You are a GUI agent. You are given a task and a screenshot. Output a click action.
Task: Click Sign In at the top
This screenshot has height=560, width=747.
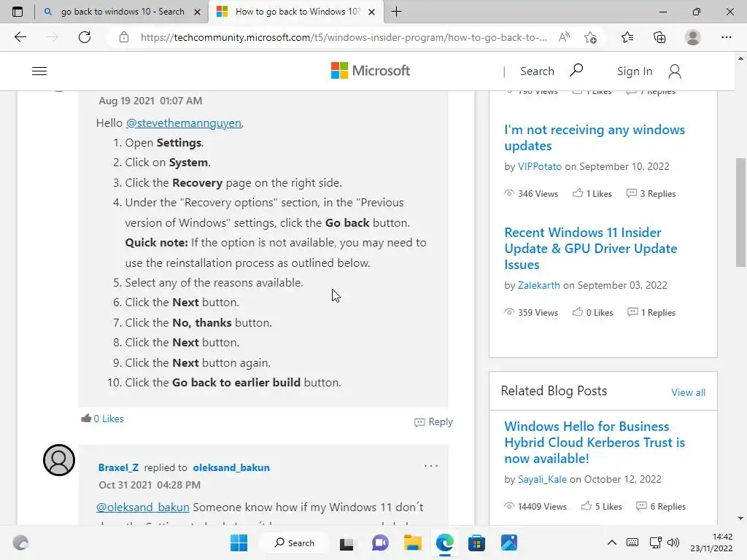[634, 71]
